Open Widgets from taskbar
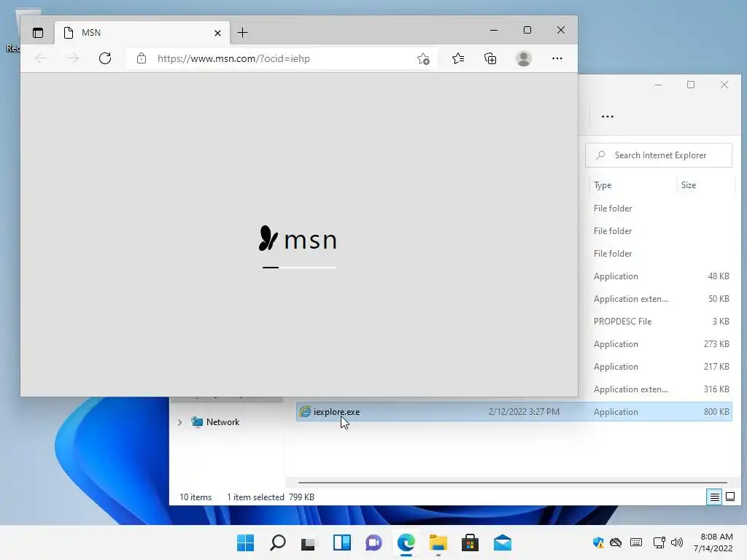747x560 pixels. coord(341,542)
